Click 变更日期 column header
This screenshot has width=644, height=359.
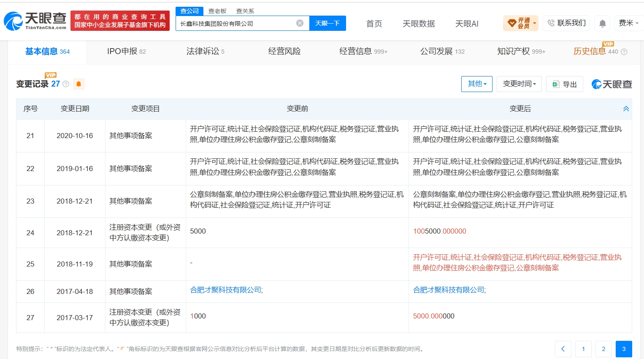pos(75,109)
